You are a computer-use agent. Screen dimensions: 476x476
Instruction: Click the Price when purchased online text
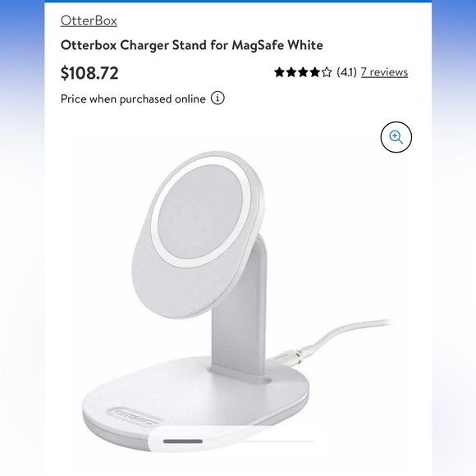tap(133, 99)
